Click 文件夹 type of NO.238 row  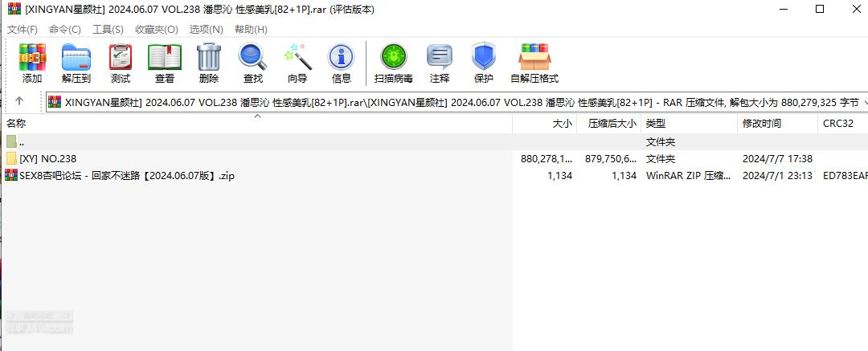(x=661, y=159)
